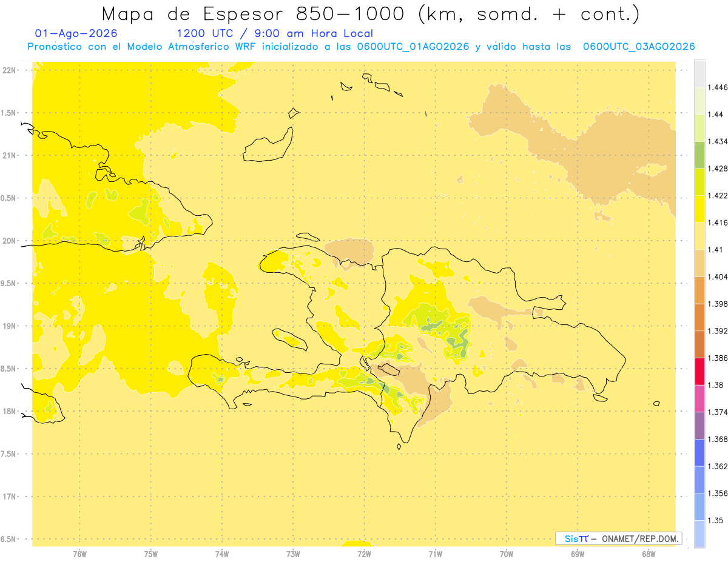Click the valid-until time '0600UTC_03AGO2026'
Image resolution: width=728 pixels, height=562 pixels.
point(639,47)
